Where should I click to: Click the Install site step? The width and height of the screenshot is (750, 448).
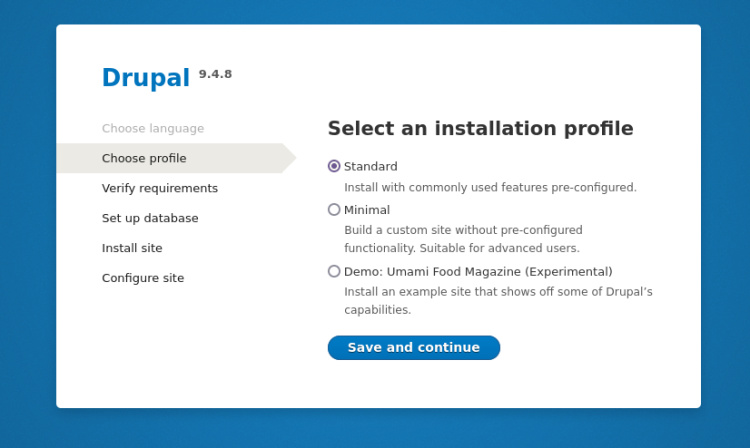(x=132, y=248)
